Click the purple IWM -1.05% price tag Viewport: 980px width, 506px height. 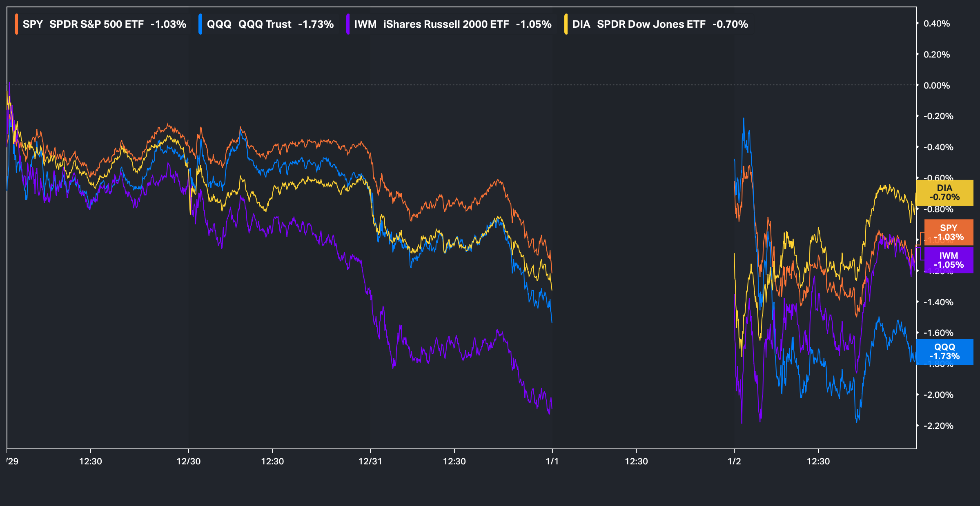948,260
